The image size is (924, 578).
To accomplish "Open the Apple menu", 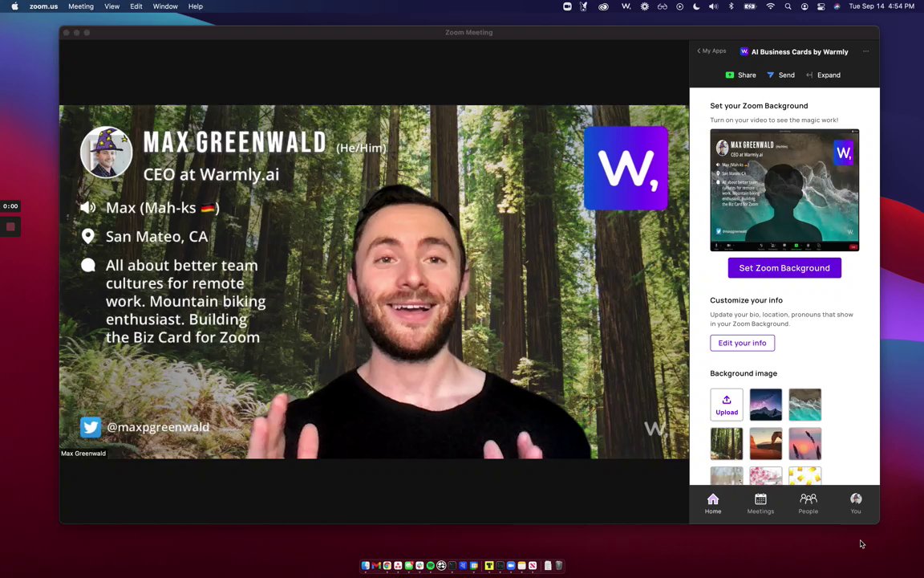I will point(14,6).
